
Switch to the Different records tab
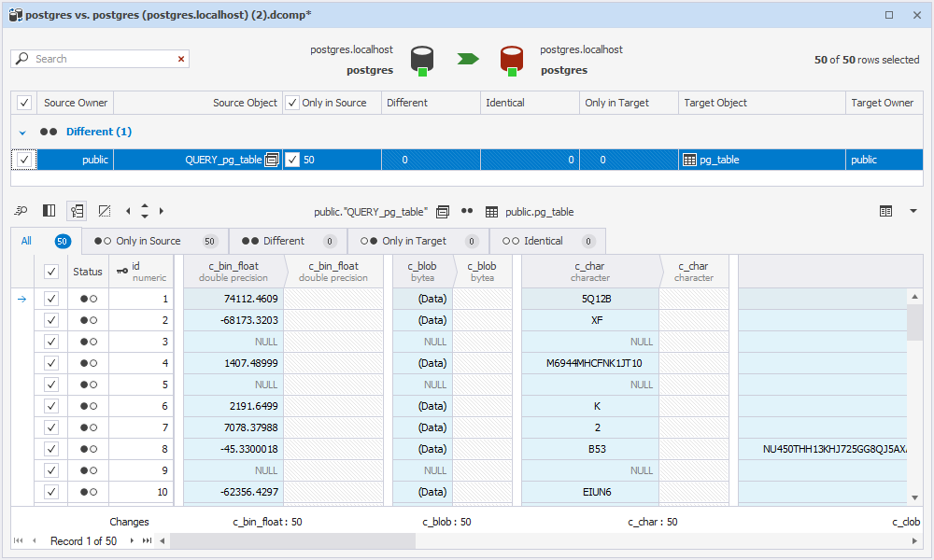288,241
